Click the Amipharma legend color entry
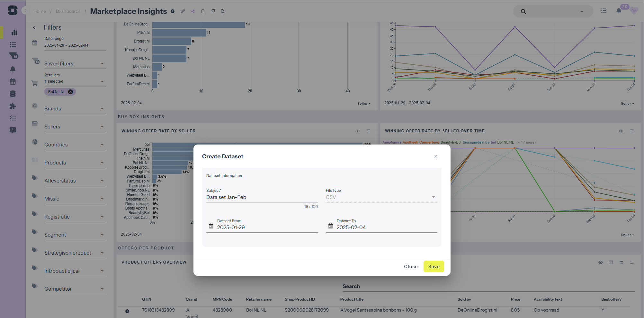Screen dimensions: 644x318 click(x=391, y=142)
